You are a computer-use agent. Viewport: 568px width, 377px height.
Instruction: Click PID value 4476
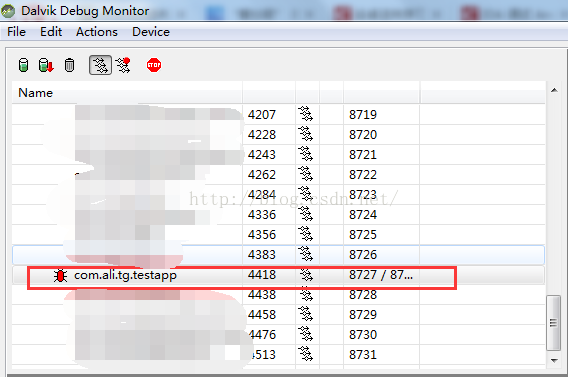pos(263,335)
